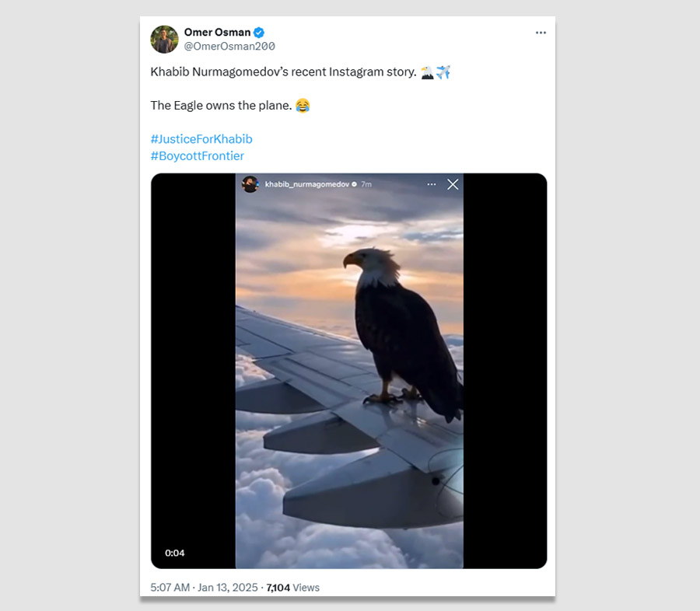This screenshot has width=700, height=611.
Task: Click Omer Osman's profile avatar
Action: pyautogui.click(x=164, y=39)
